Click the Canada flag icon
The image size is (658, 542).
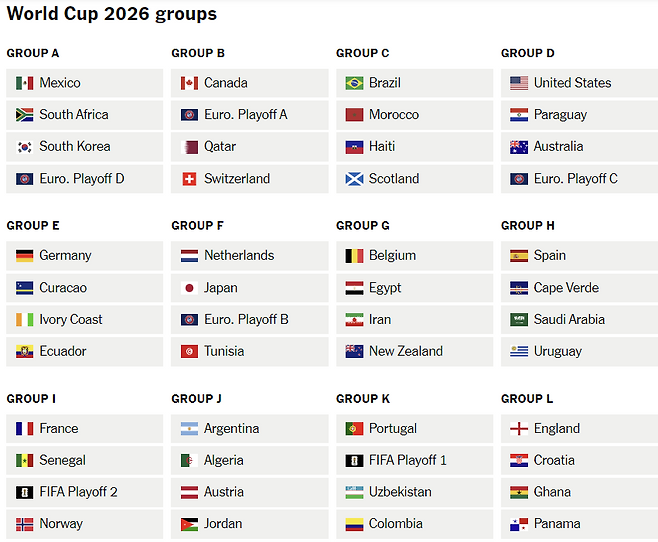pyautogui.click(x=189, y=83)
